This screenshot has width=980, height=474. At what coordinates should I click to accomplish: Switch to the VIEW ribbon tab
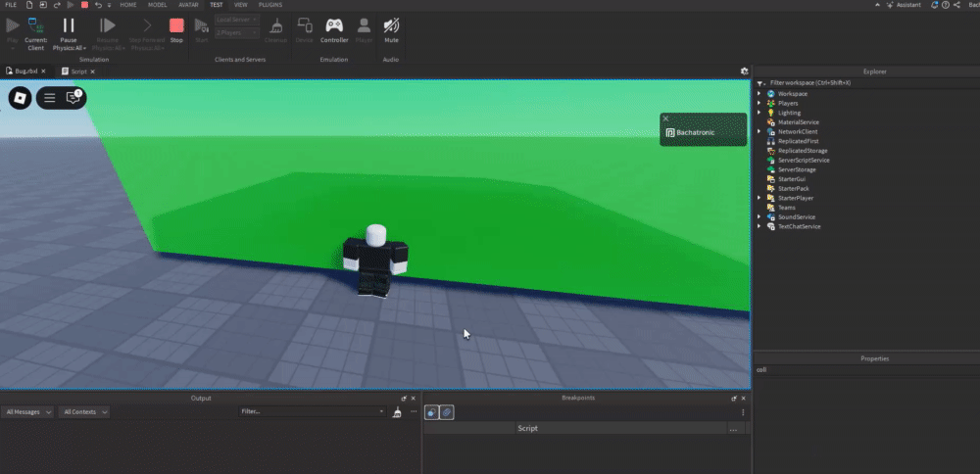tap(241, 5)
